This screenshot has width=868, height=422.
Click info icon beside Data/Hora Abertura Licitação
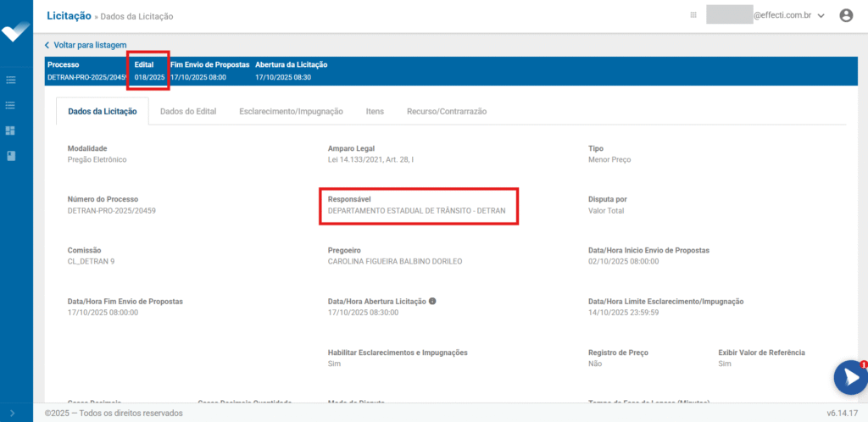pos(432,301)
